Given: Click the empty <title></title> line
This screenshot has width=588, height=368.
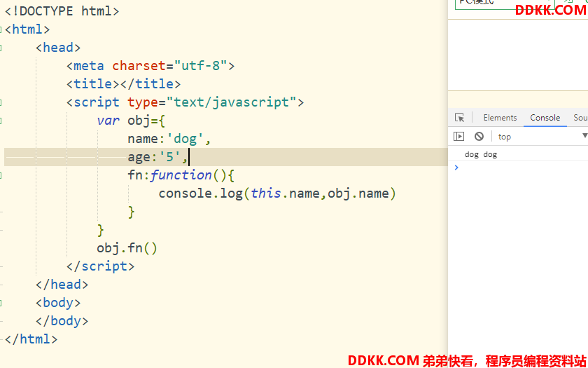Looking at the screenshot, I should tap(123, 83).
